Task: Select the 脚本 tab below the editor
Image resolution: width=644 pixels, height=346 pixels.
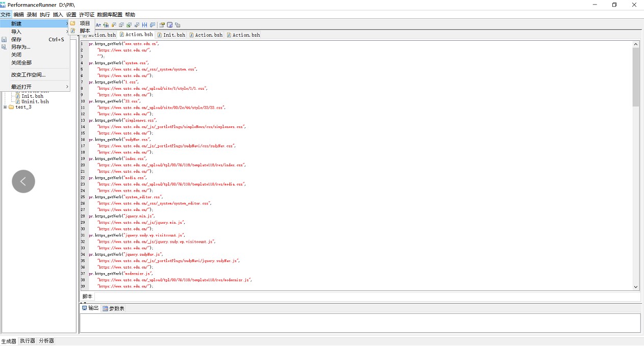Action: (87, 297)
